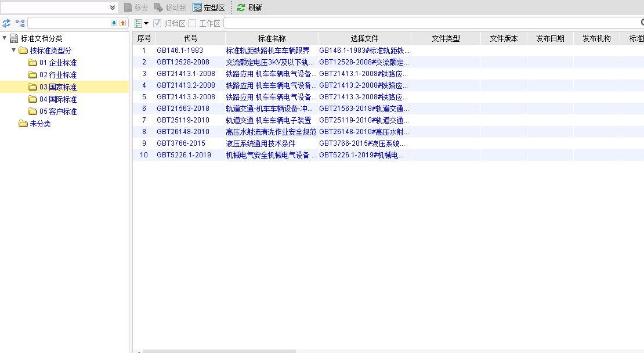
Task: Open file link GBT25119-2010#轨道交通...
Action: pyautogui.click(x=364, y=120)
